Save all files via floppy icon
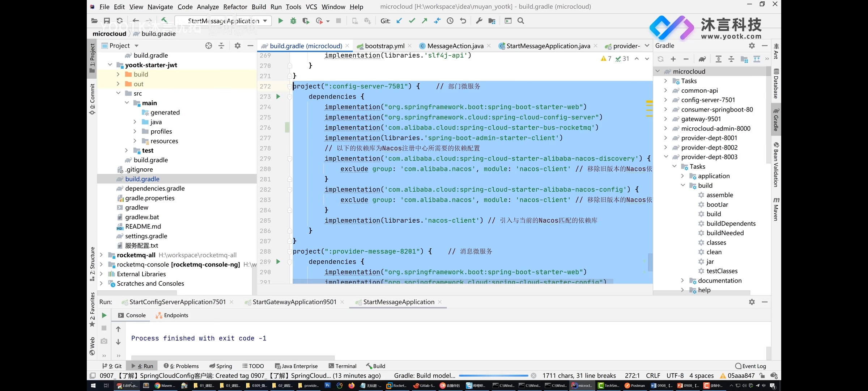 [107, 21]
